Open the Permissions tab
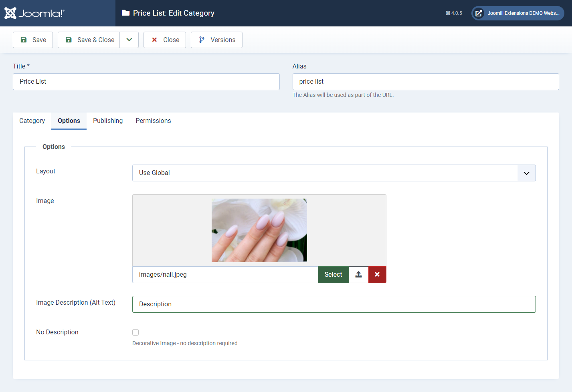The height and width of the screenshot is (392, 572). point(153,121)
